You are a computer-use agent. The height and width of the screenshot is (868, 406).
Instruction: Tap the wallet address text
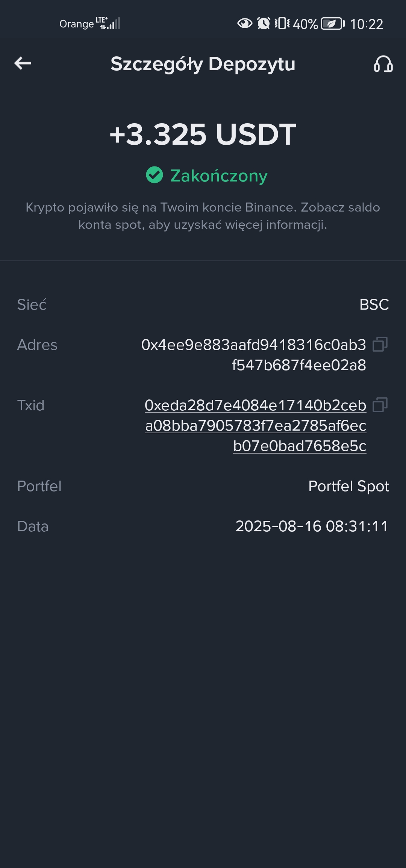click(x=254, y=355)
